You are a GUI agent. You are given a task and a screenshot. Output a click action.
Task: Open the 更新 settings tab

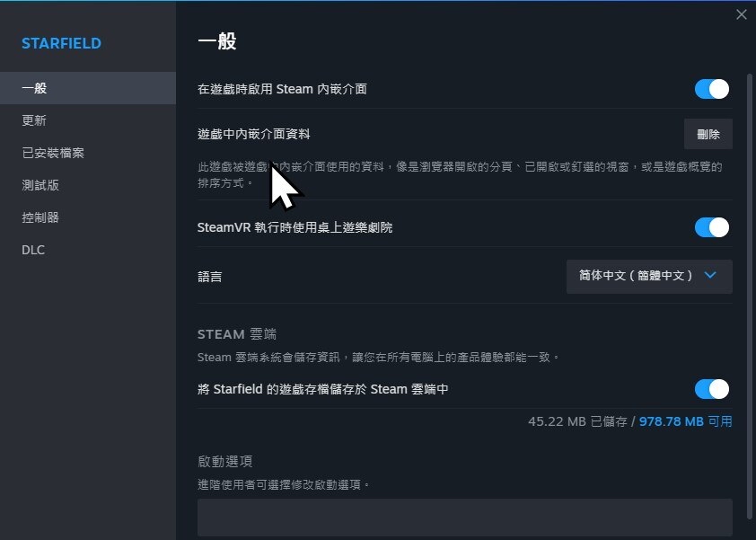coord(34,120)
